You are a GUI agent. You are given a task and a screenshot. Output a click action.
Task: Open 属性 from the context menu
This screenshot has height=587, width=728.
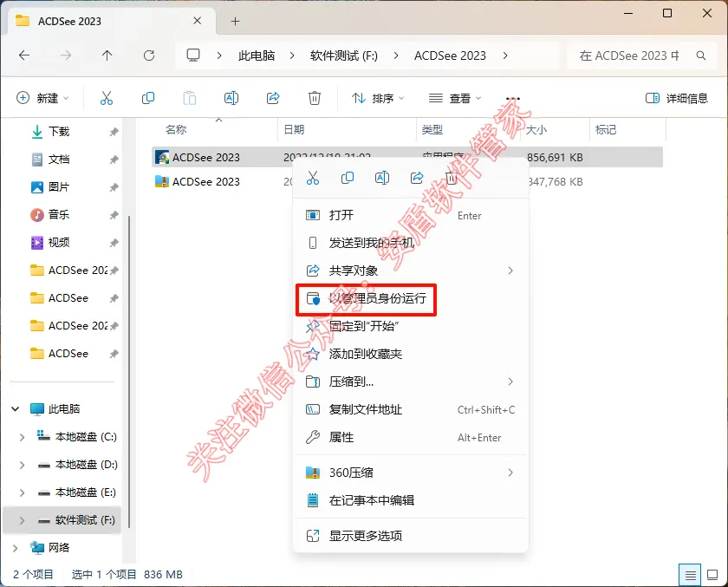click(411, 438)
